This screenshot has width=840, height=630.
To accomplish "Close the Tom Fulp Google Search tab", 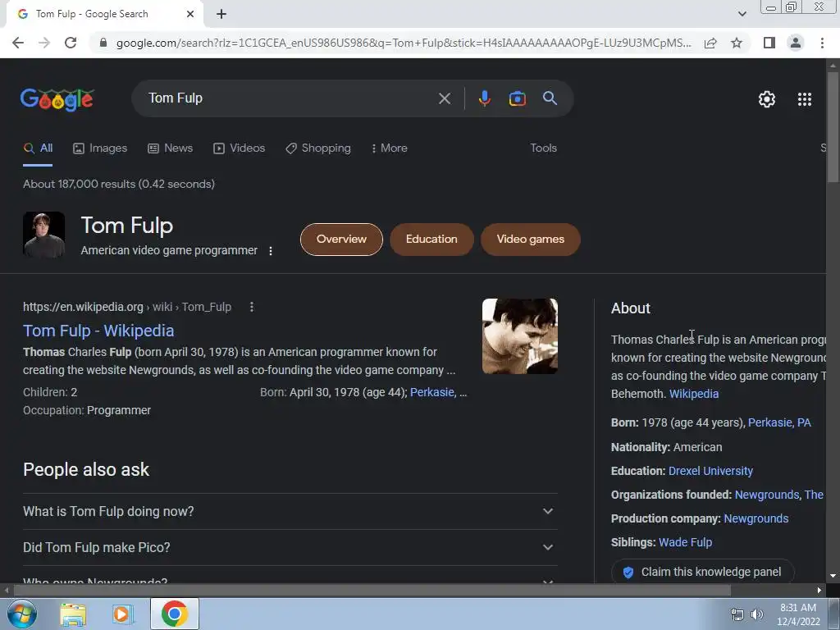I will pos(190,14).
